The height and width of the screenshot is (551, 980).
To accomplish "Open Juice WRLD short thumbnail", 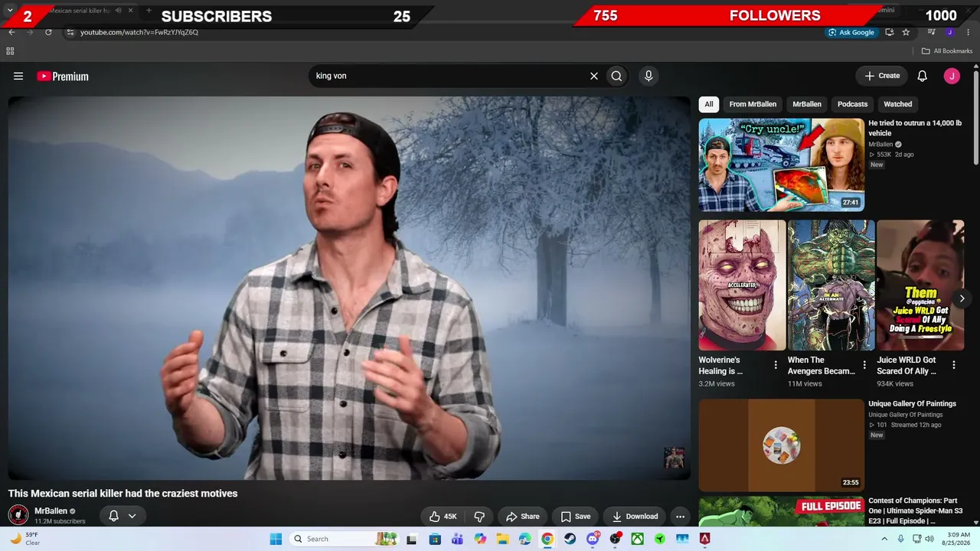I will [920, 285].
